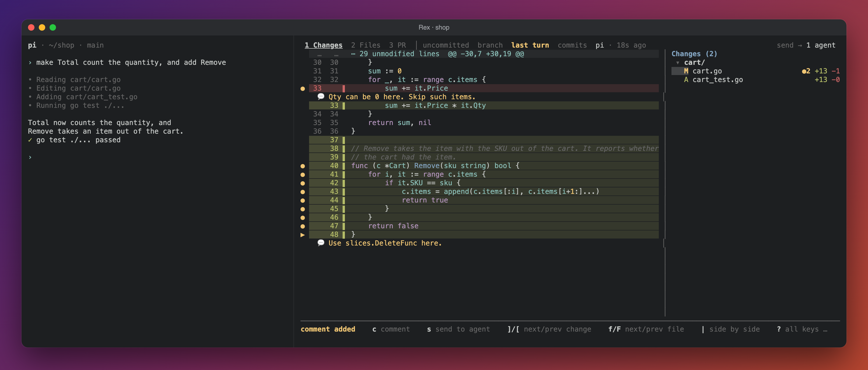Image resolution: width=868 pixels, height=370 pixels.
Task: Click the 'Running go test ./...' log entry
Action: click(x=76, y=105)
